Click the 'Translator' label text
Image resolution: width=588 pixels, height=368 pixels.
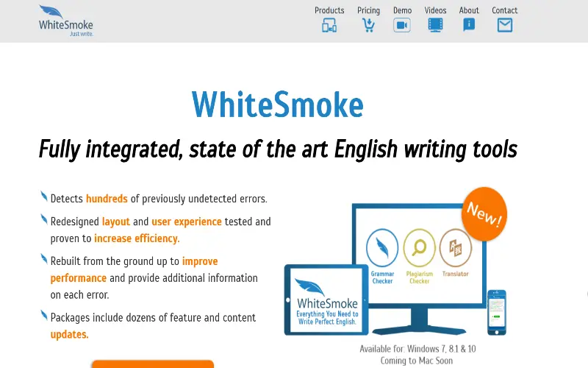(x=455, y=274)
